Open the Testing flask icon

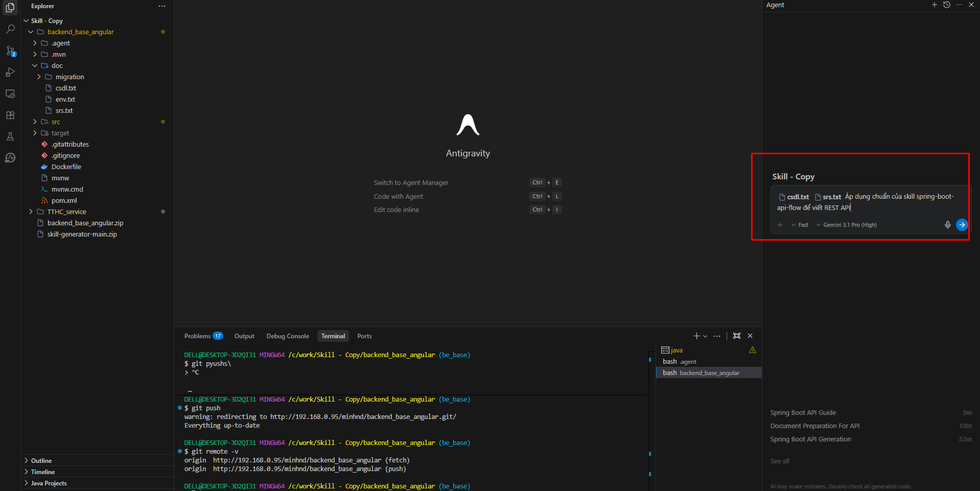(x=10, y=136)
